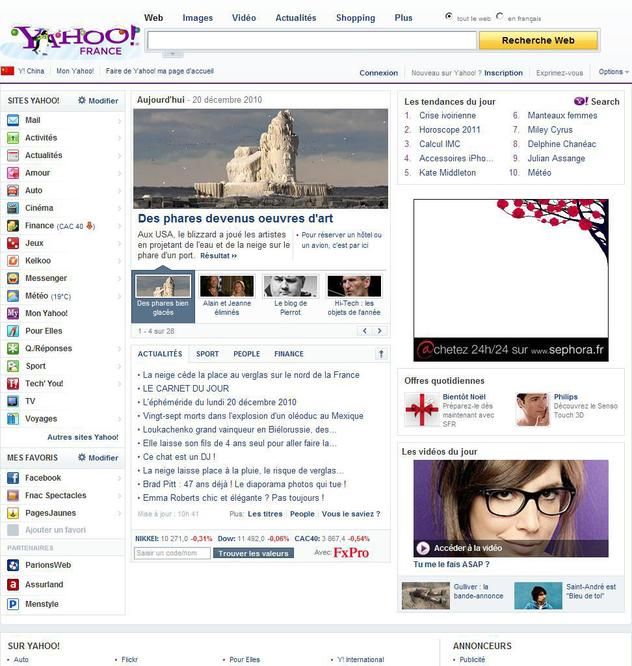632x666 pixels.
Task: Open the Kelkoo icon
Action: (x=13, y=260)
